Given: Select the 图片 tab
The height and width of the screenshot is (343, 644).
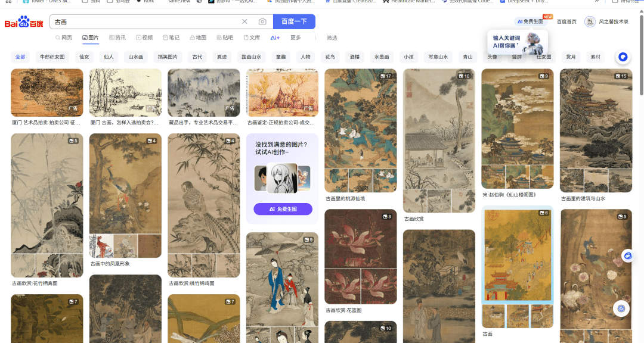Looking at the screenshot, I should pyautogui.click(x=91, y=38).
